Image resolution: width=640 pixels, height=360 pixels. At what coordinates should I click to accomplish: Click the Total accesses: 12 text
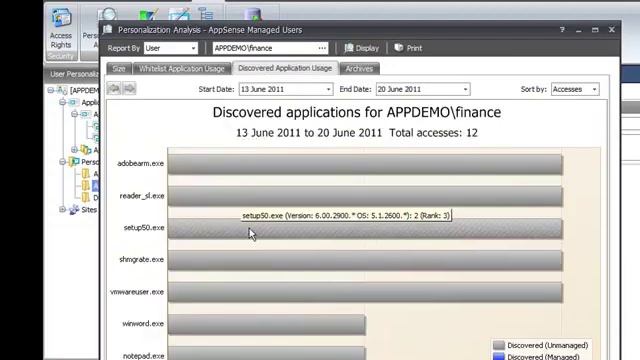point(433,133)
